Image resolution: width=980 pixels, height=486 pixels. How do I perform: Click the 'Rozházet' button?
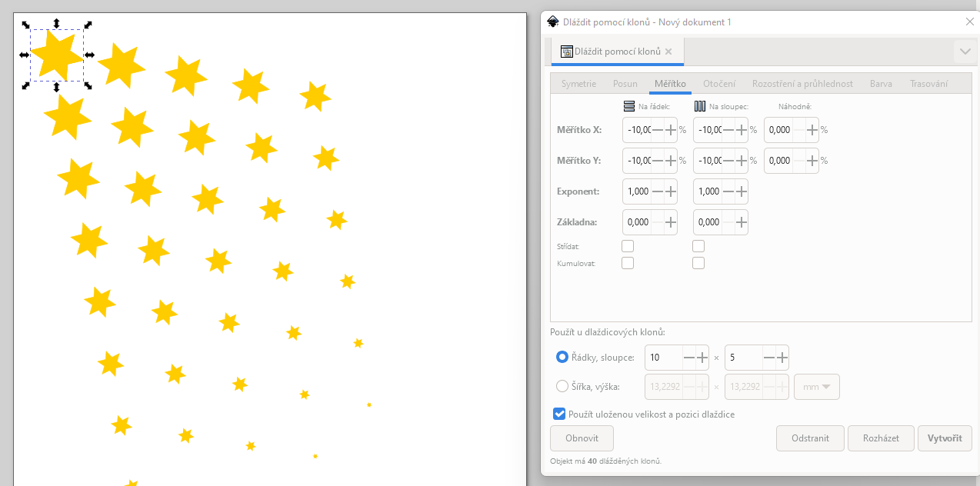point(881,438)
